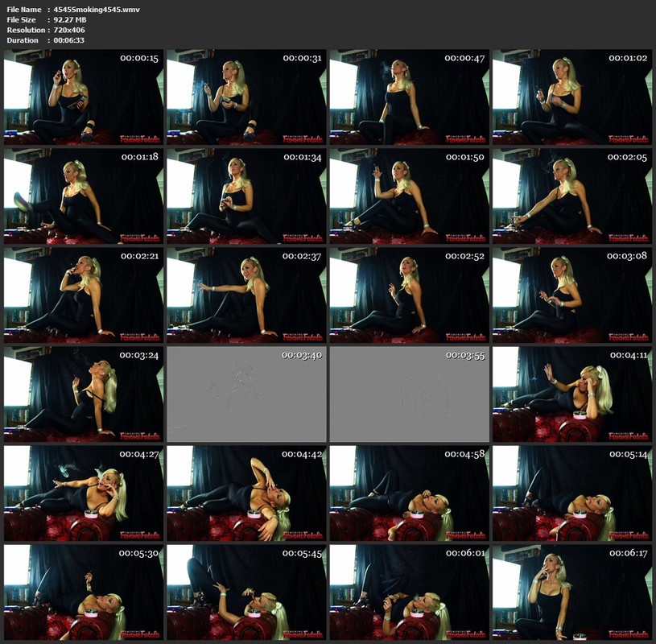The width and height of the screenshot is (656, 644).
Task: Open the frame thumbnail stamped 00:01:50
Action: tap(409, 196)
